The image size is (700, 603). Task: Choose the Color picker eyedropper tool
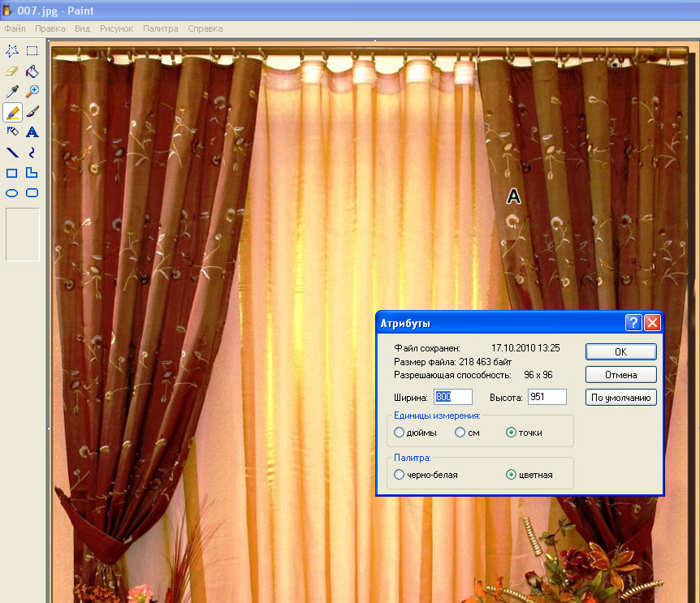tap(12, 92)
